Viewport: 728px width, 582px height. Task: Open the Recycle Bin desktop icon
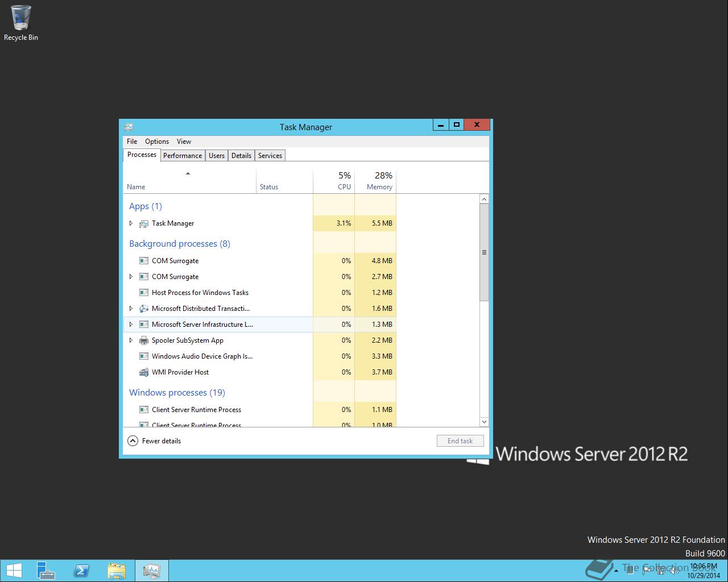click(x=21, y=23)
